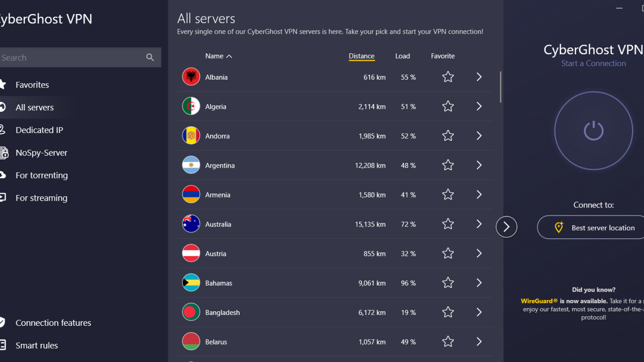Click the Argentina flag icon
This screenshot has width=644, height=362.
(x=191, y=165)
